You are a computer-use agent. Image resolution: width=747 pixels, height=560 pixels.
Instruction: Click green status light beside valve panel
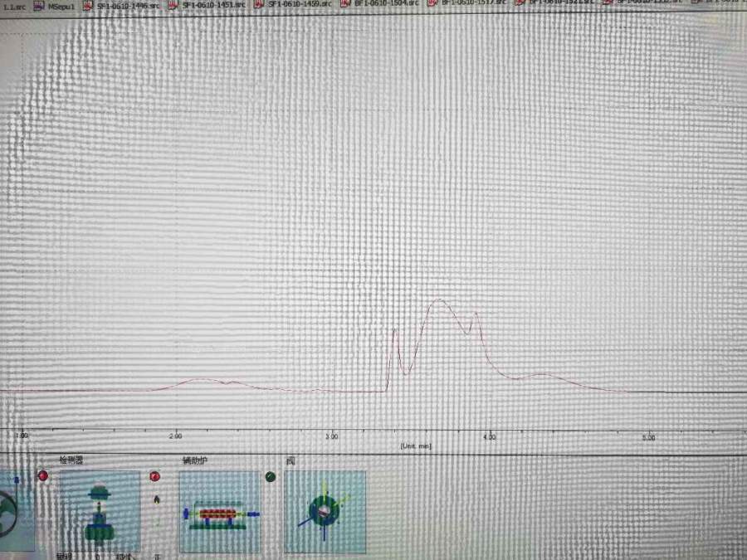(x=271, y=477)
